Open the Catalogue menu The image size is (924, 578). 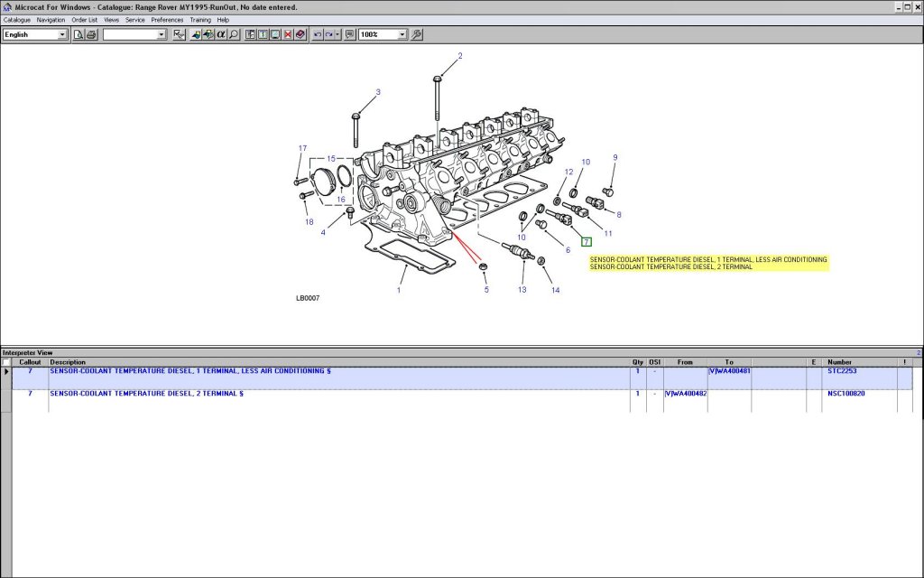(x=16, y=19)
